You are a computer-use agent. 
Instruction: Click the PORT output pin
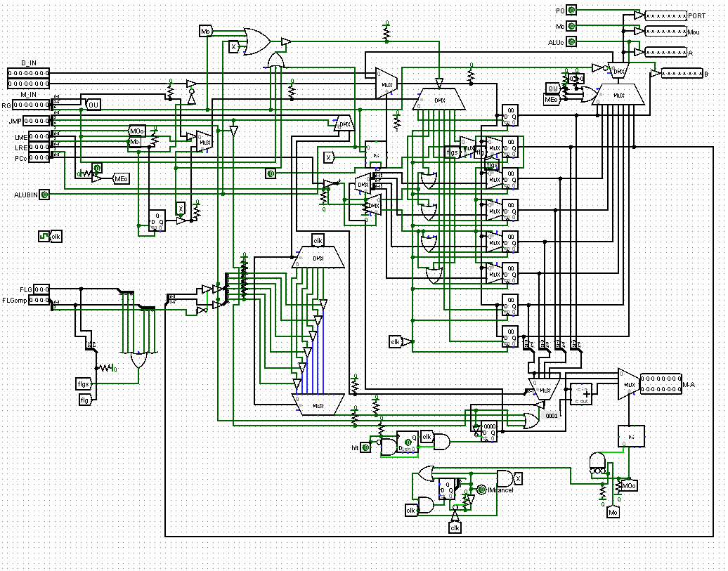point(665,15)
